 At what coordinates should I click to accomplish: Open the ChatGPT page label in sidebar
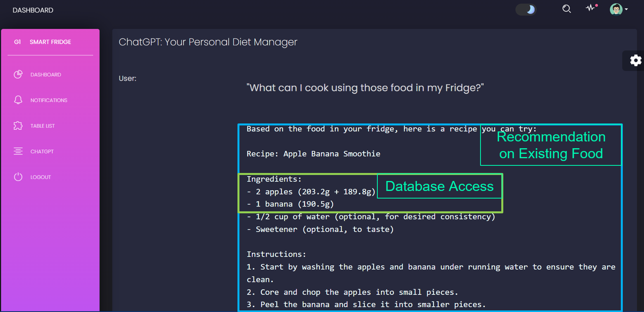pos(42,151)
